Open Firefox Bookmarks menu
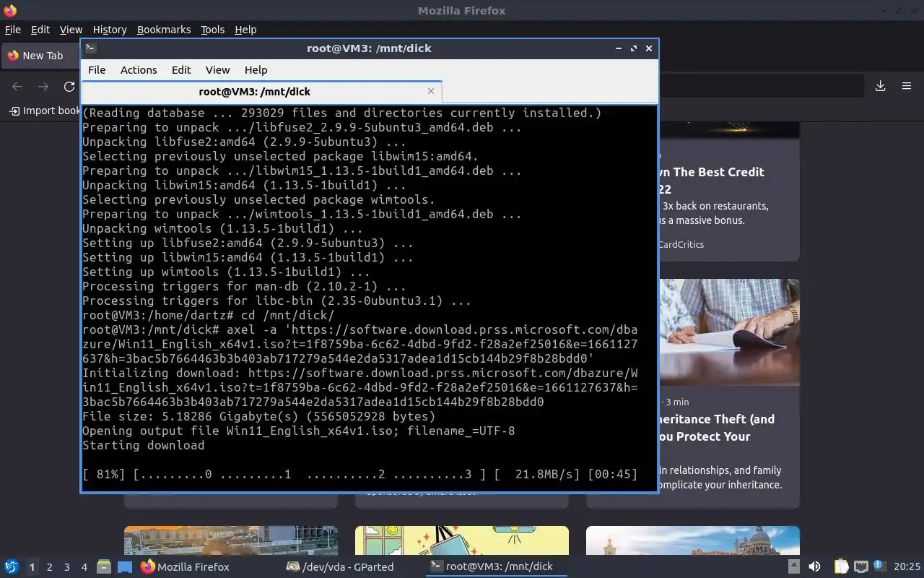This screenshot has height=578, width=924. pyautogui.click(x=164, y=30)
